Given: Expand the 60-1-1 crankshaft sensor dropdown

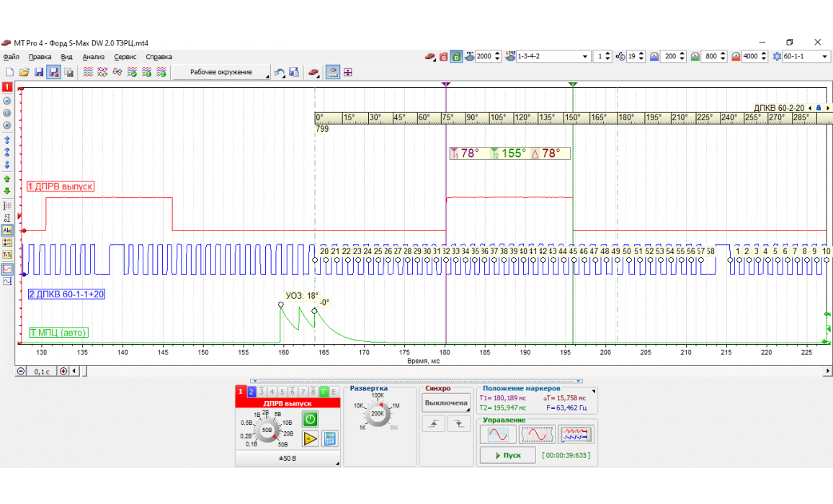Looking at the screenshot, I should 824,56.
